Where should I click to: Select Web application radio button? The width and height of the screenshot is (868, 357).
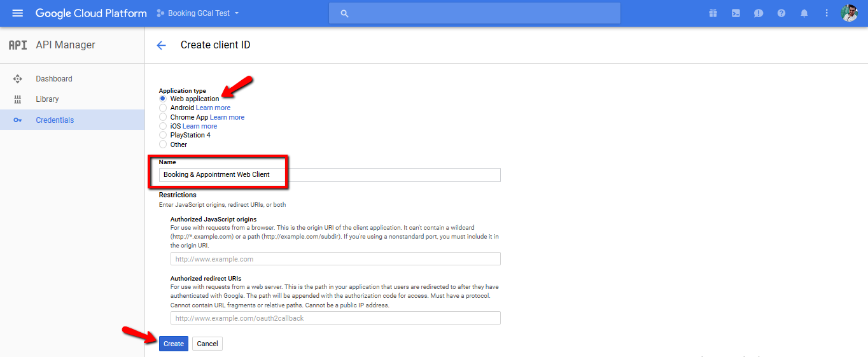click(x=163, y=99)
